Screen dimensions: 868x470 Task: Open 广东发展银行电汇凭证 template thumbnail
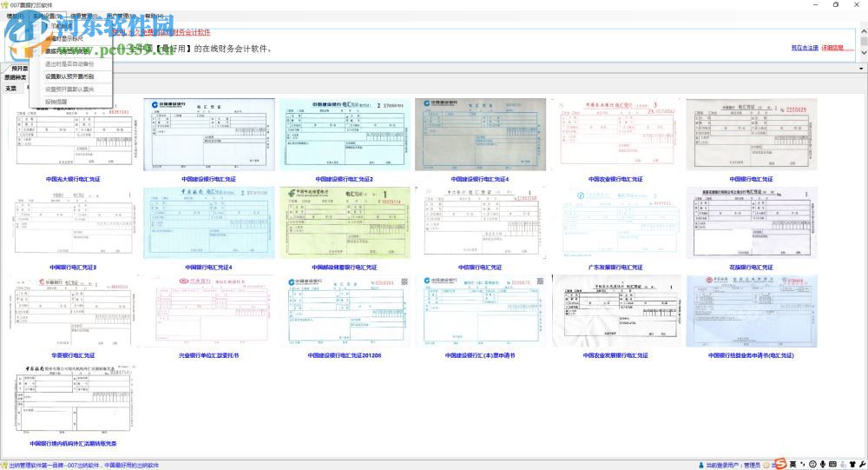(x=615, y=222)
